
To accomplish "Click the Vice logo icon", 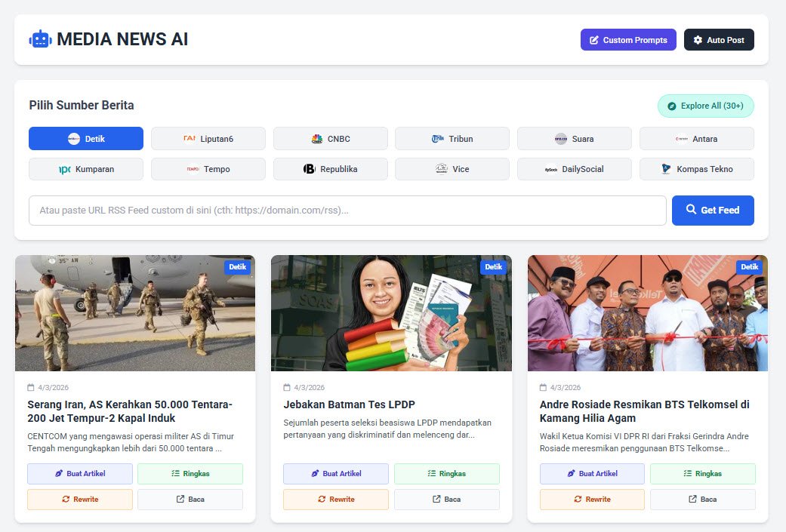I will click(442, 169).
